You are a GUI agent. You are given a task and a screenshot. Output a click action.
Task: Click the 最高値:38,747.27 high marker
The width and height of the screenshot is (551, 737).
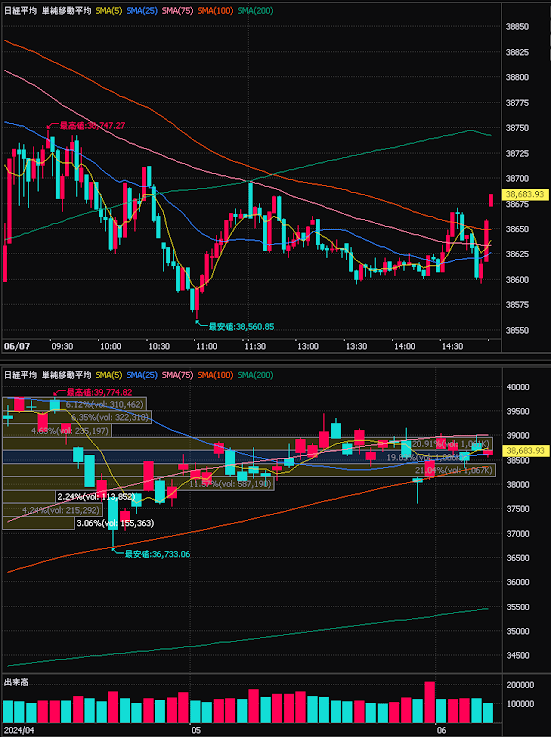pyautogui.click(x=92, y=125)
